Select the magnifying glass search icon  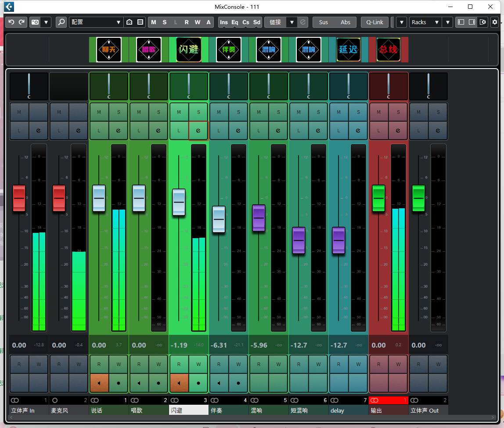61,22
